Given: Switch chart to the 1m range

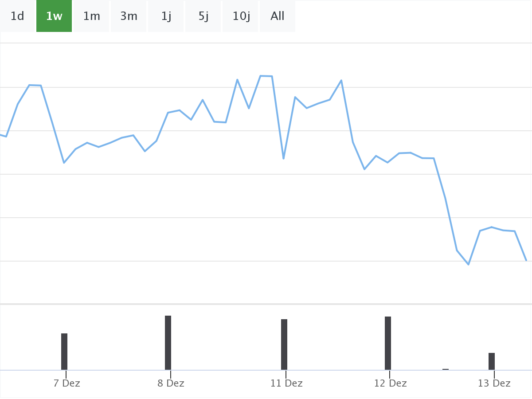Looking at the screenshot, I should [92, 16].
